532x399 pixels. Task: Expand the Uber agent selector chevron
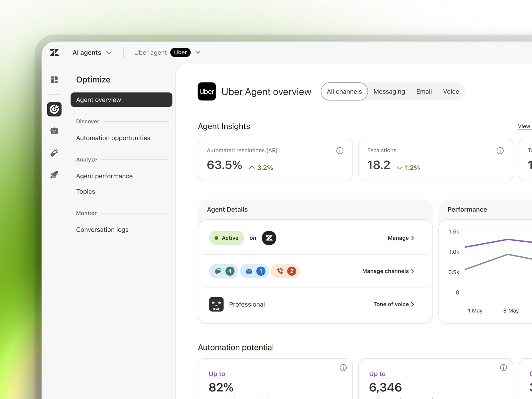click(198, 53)
